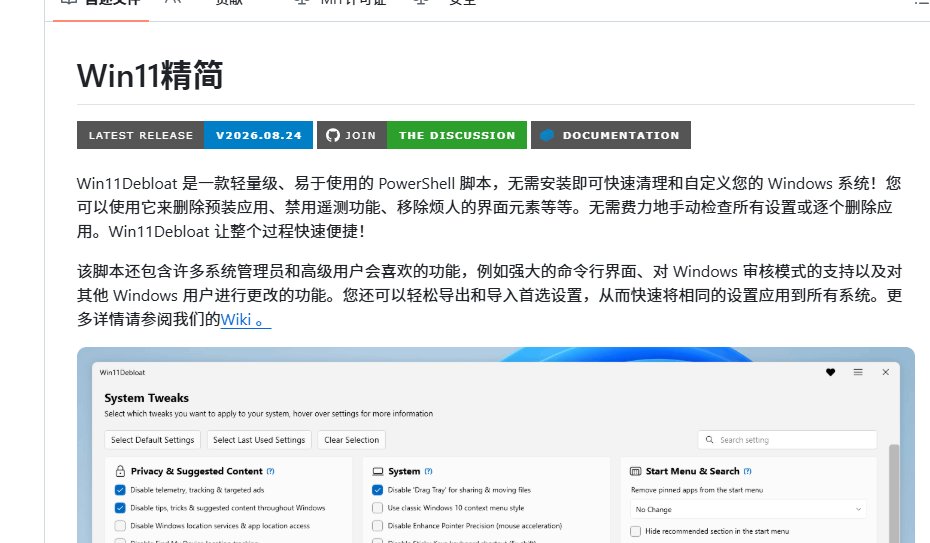Screen dimensions: 930x543
Task: Uncheck Disable telemetry, tracking & targeted ads
Action: (x=120, y=490)
